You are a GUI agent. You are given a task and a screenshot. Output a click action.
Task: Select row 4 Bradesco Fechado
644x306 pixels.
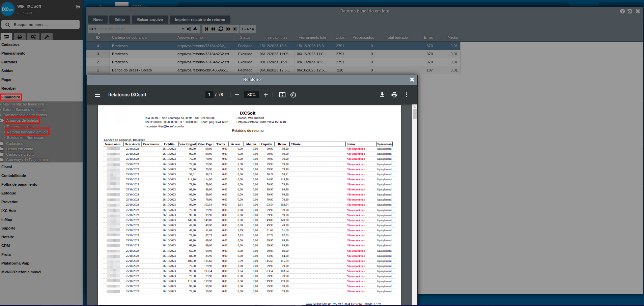[273, 46]
